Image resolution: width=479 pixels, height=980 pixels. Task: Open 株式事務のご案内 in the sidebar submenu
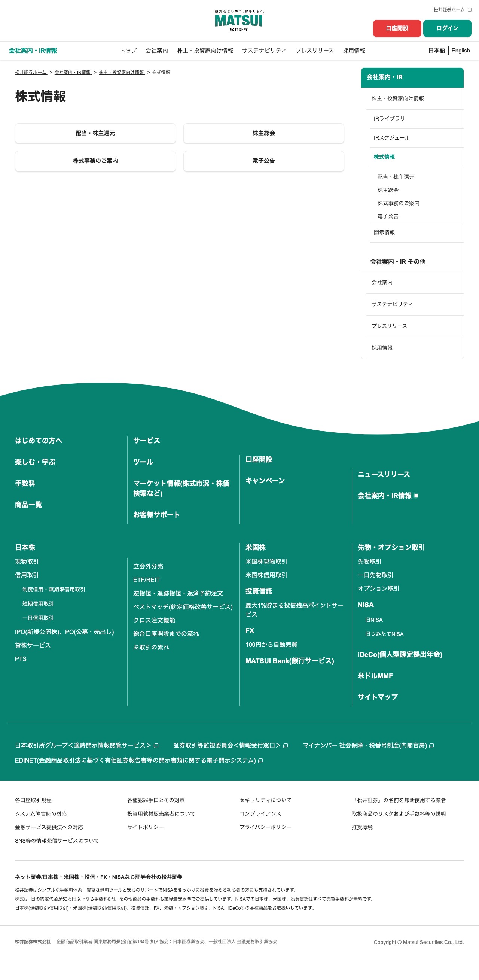click(398, 203)
